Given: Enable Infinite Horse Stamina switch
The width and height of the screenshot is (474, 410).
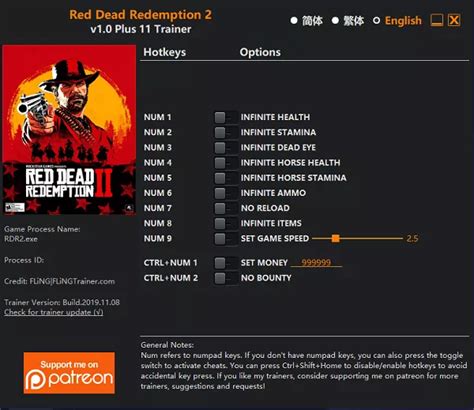Looking at the screenshot, I should [x=225, y=178].
